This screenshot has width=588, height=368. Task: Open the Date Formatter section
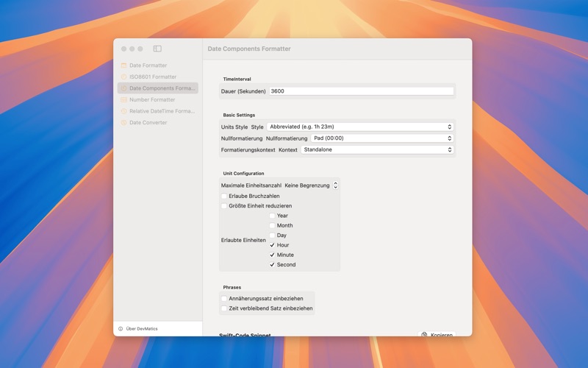coord(157,66)
